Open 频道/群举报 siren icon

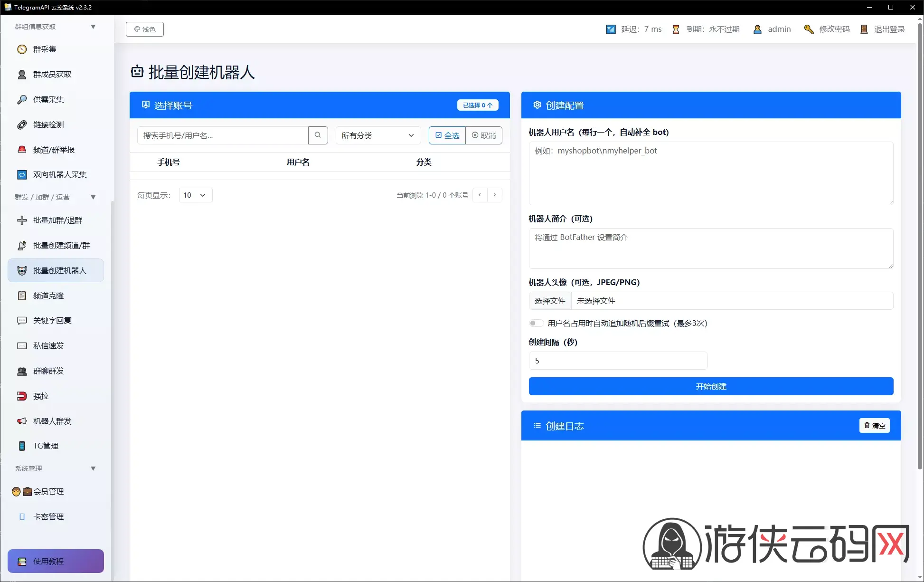click(x=22, y=150)
